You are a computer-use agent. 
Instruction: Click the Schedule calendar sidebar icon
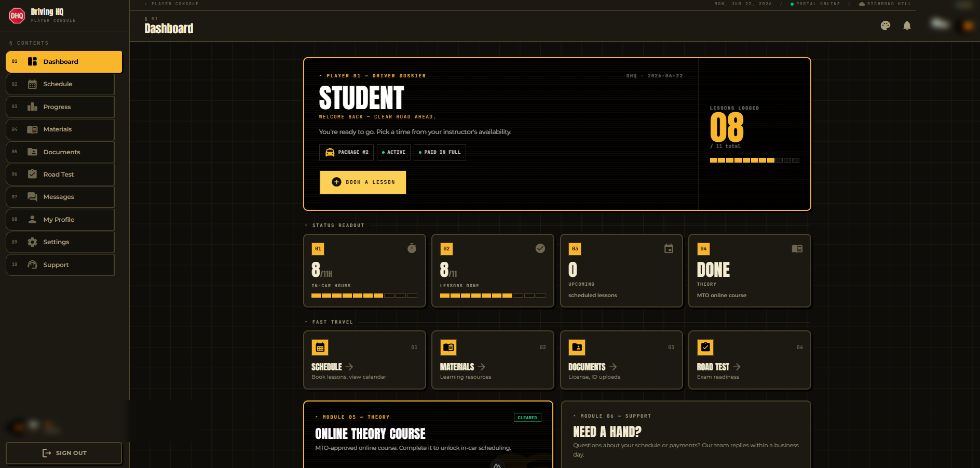pos(32,84)
